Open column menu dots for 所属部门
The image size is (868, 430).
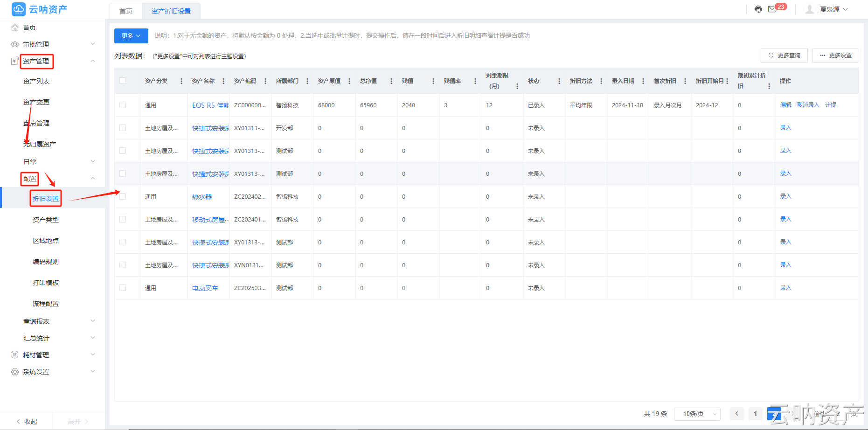point(307,81)
